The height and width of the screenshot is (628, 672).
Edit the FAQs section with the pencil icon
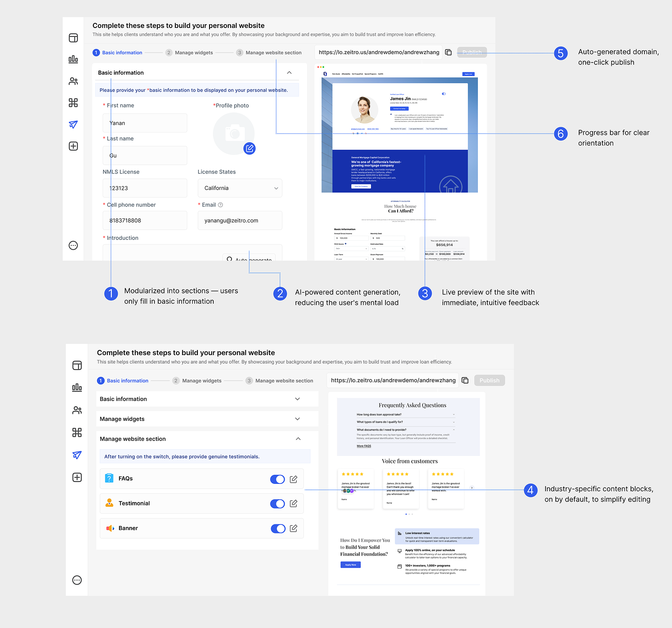[x=294, y=479]
